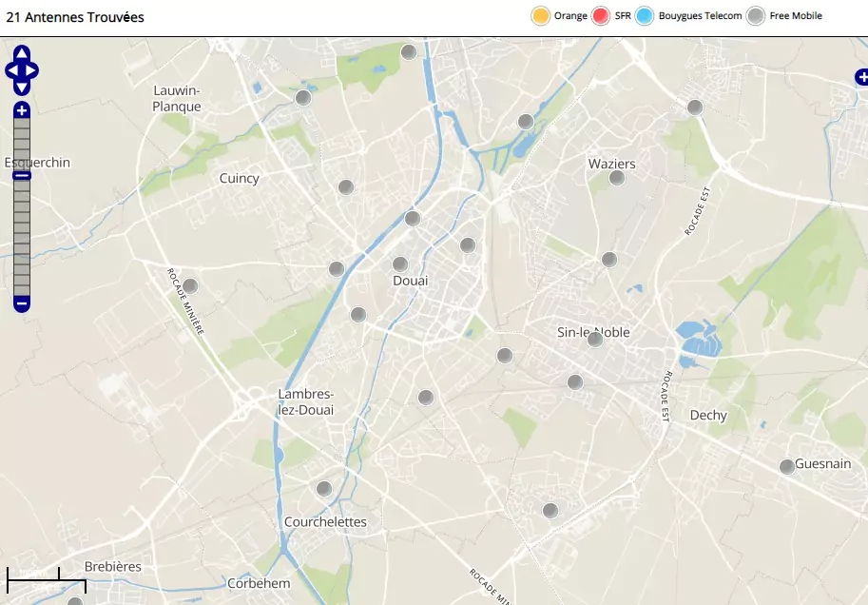Open the antenna marker above Douai label
This screenshot has width=868, height=605.
coord(400,264)
